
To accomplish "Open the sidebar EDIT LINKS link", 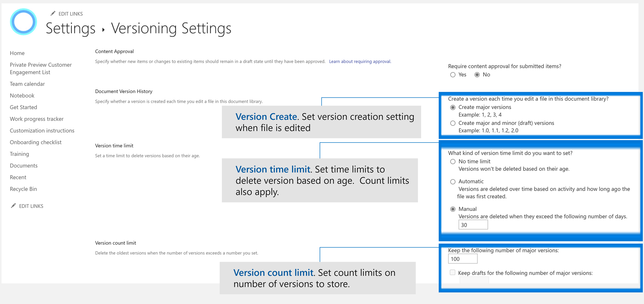I will point(31,206).
